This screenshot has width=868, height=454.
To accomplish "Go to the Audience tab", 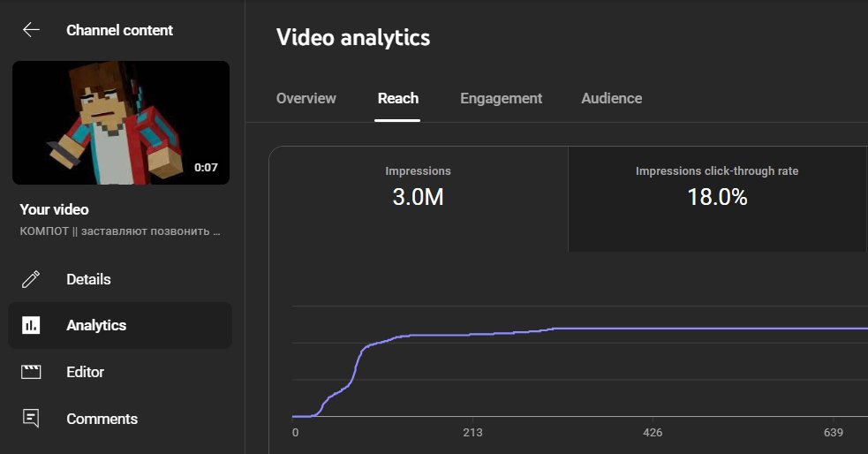I will 612,98.
